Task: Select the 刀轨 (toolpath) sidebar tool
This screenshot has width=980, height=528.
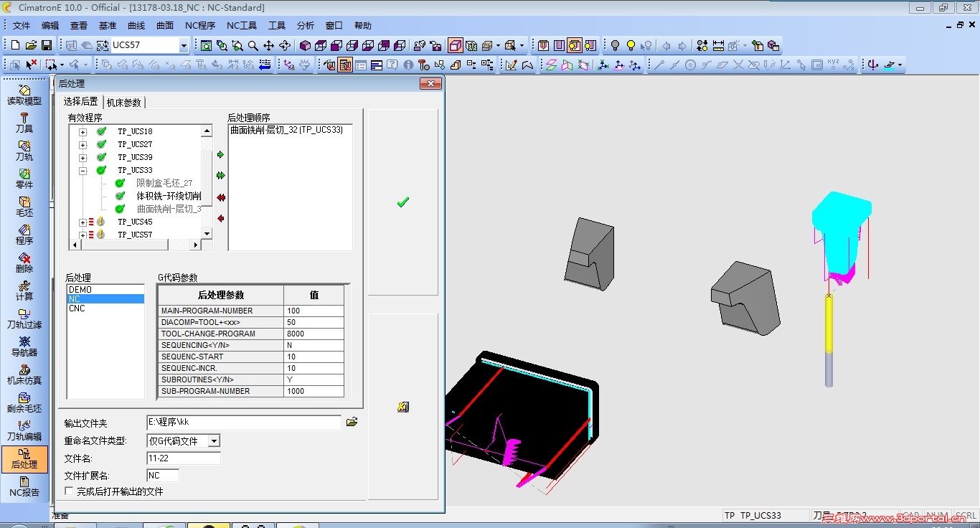Action: 24,151
